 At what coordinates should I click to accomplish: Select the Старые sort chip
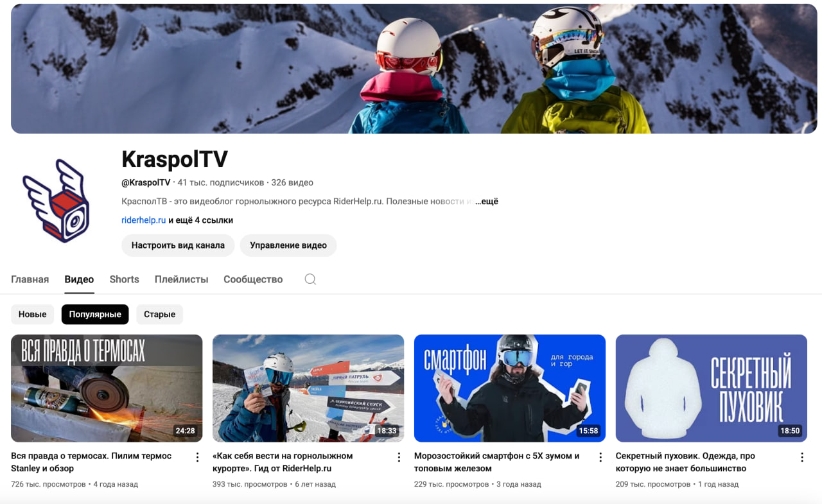coord(159,315)
